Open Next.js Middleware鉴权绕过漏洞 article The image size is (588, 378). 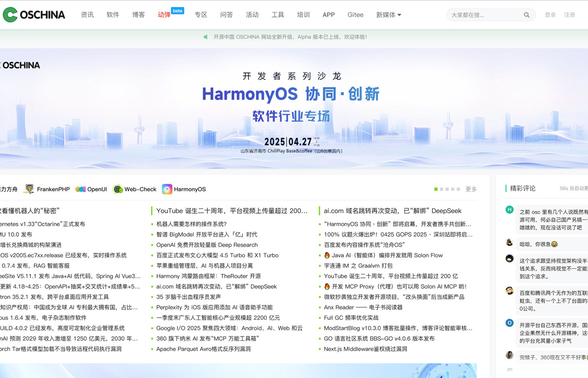click(365, 349)
